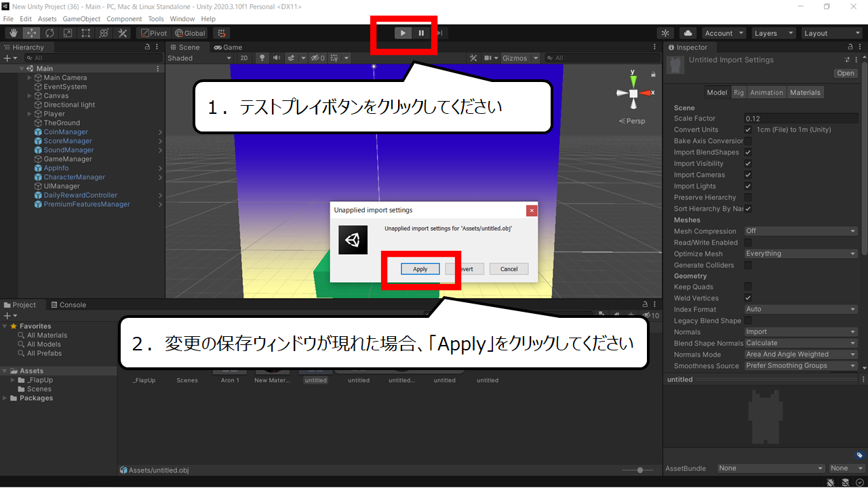
Task: Open Collab sun icon in toolbar
Action: tap(666, 33)
